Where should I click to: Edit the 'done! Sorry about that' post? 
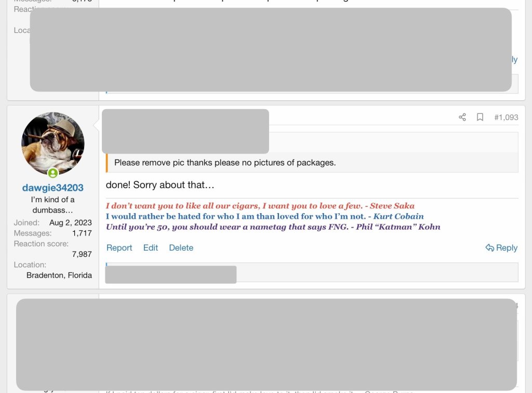pos(151,248)
